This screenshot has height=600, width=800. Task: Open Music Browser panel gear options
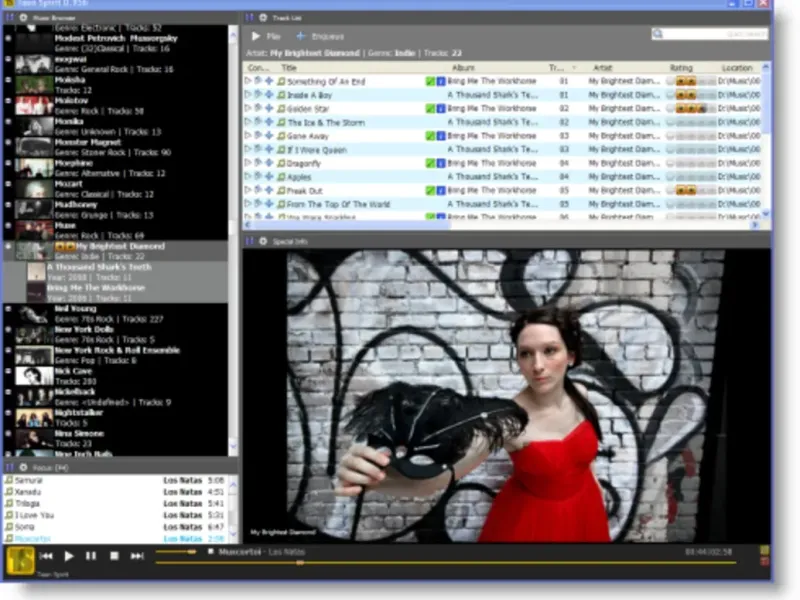[23, 18]
